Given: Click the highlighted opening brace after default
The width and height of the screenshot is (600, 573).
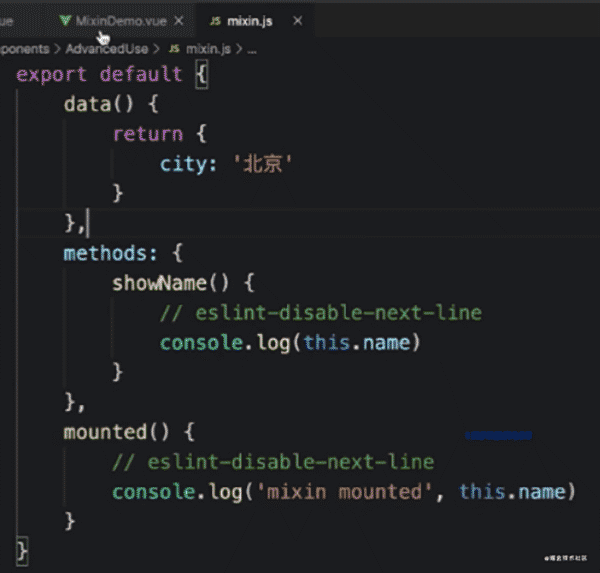Looking at the screenshot, I should [200, 75].
